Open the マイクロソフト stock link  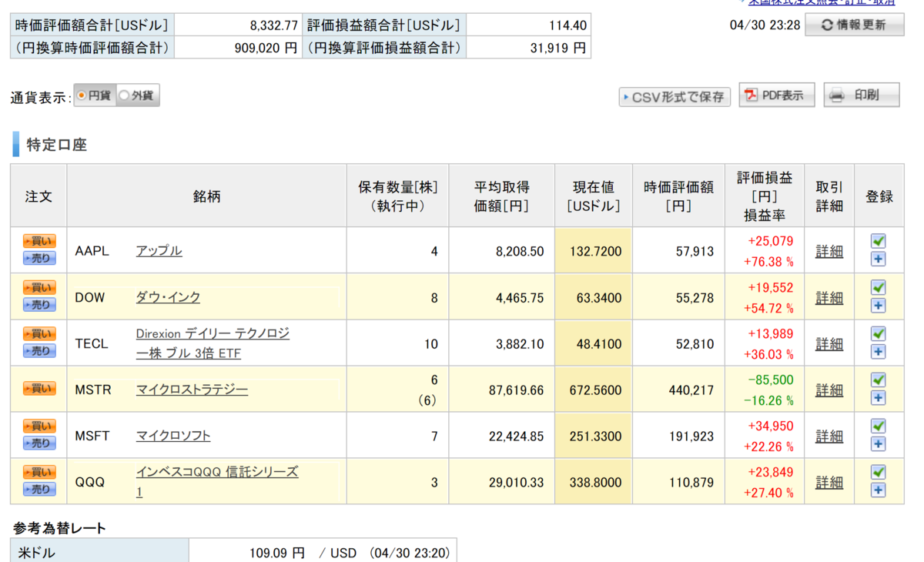173,436
